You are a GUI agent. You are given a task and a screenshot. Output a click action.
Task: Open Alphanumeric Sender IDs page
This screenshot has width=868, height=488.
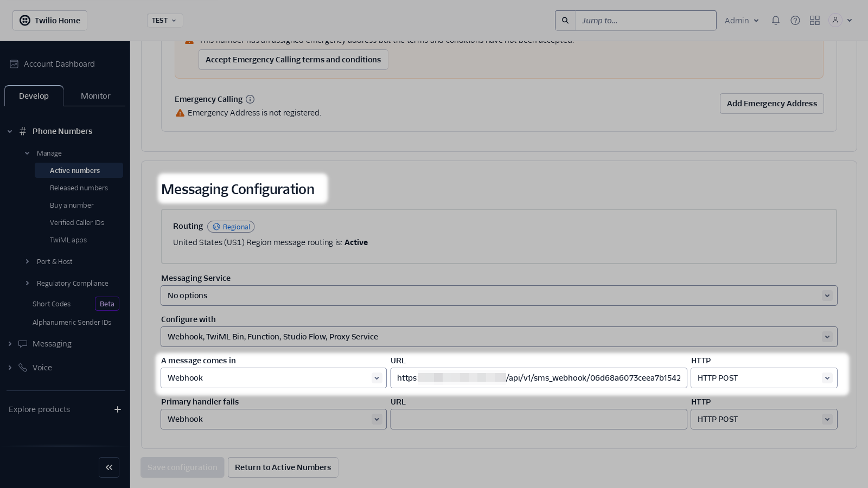72,323
